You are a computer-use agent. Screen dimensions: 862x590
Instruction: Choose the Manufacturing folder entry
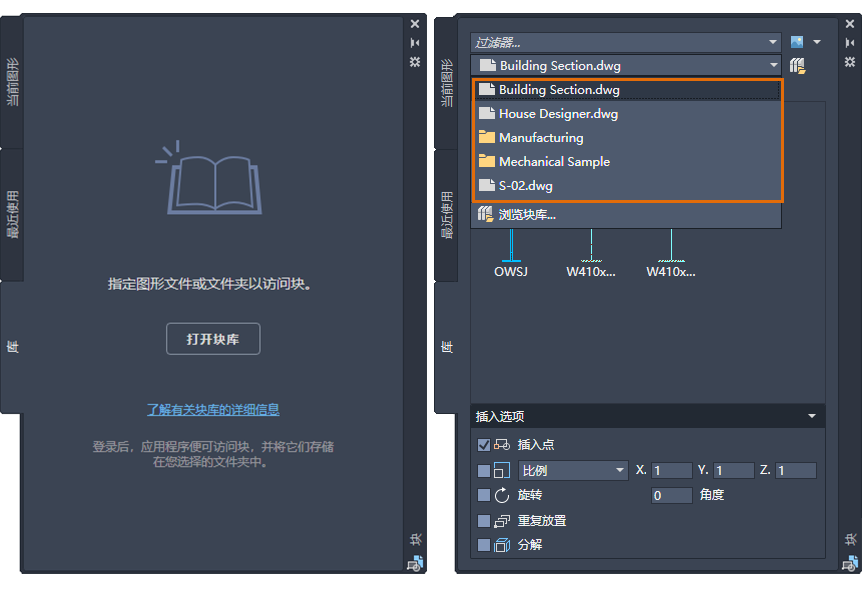click(x=627, y=137)
